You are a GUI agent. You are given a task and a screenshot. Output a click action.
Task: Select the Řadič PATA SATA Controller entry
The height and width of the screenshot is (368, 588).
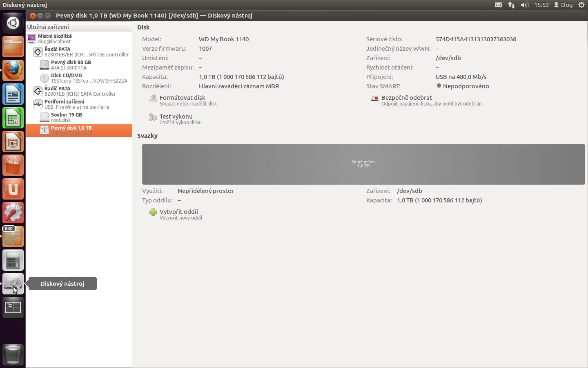[x=79, y=91]
